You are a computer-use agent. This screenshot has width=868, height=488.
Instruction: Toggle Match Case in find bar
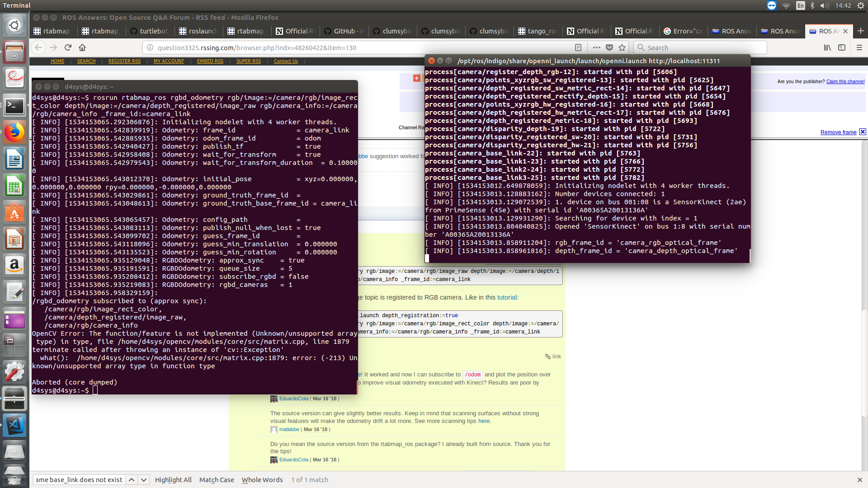tap(217, 480)
